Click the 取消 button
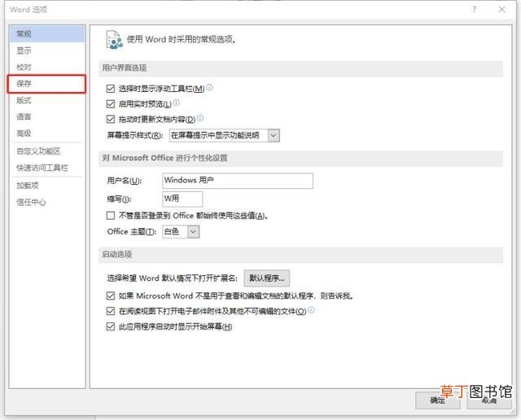Screen dimensions: 521x420 [x=489, y=400]
